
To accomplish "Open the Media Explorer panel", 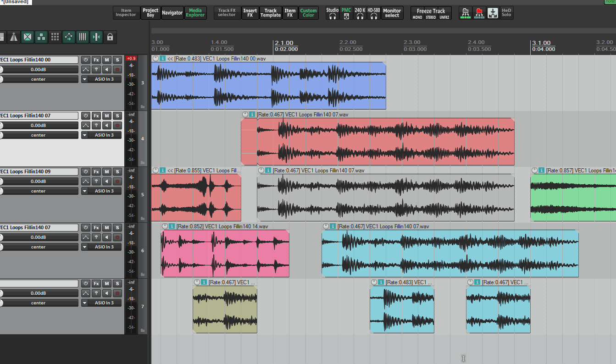I will tap(195, 13).
